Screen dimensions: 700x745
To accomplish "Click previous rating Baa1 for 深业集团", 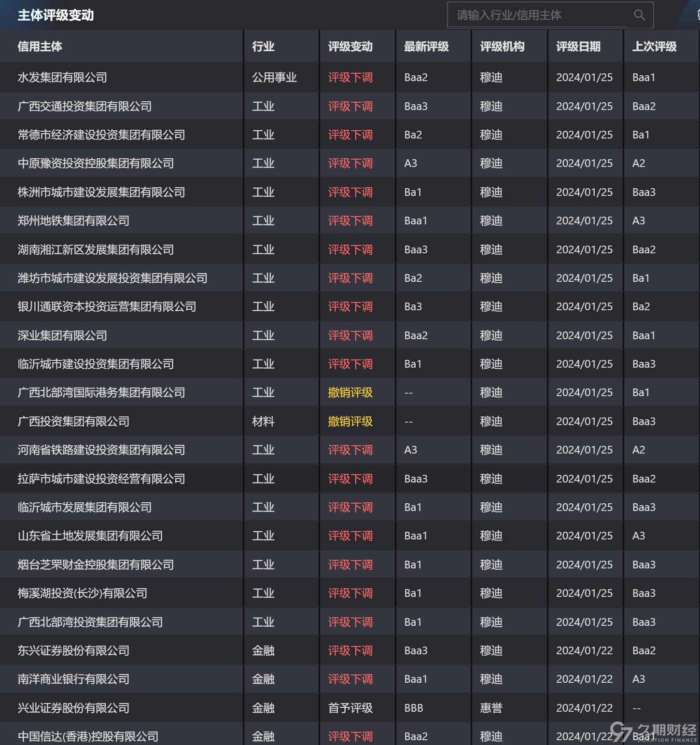I will pos(644,335).
